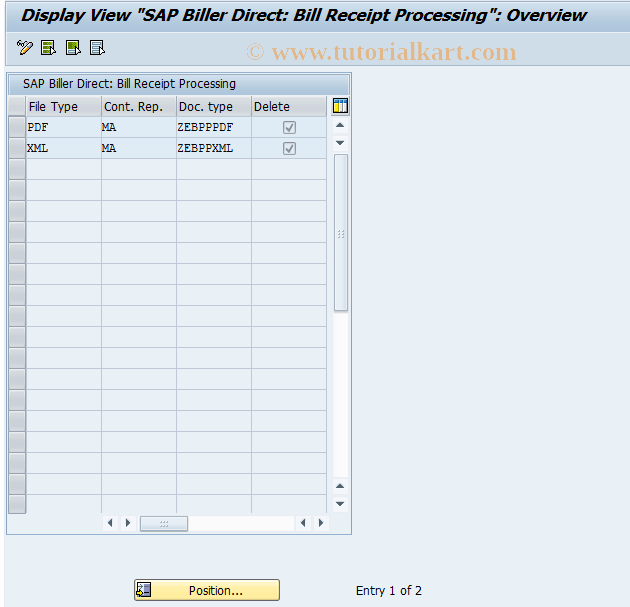Click vertical scrollbar top up arrow
Viewport: 630px width, 607px height.
[x=340, y=125]
